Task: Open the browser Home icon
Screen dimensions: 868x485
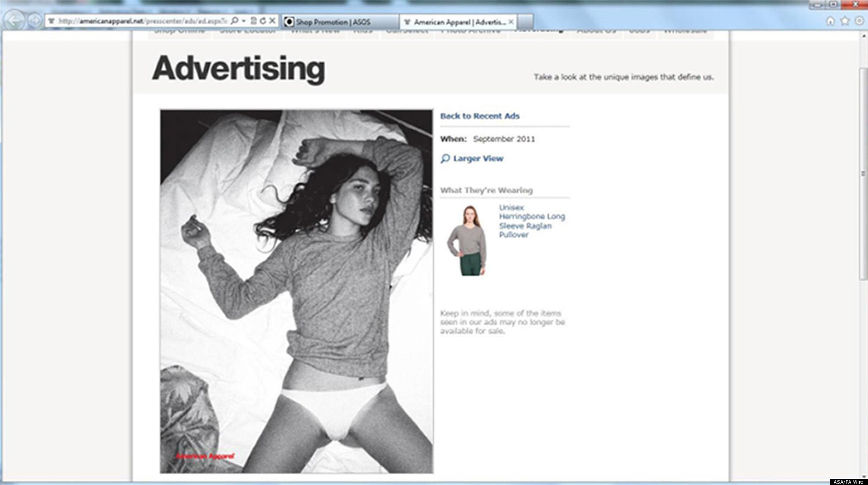Action: [x=830, y=21]
